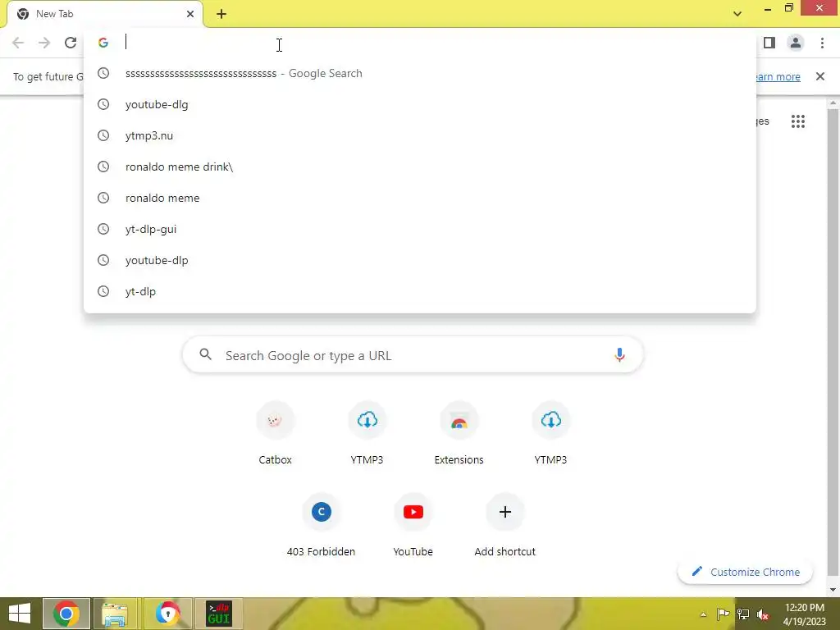Open the tab search dropdown chevron

point(737,14)
